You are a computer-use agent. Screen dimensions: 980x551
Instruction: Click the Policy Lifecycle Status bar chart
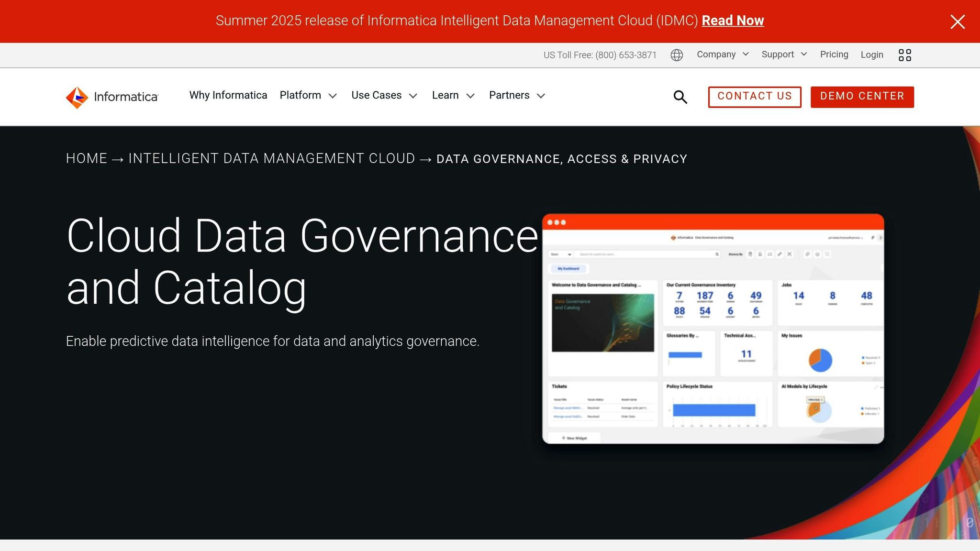[714, 410]
